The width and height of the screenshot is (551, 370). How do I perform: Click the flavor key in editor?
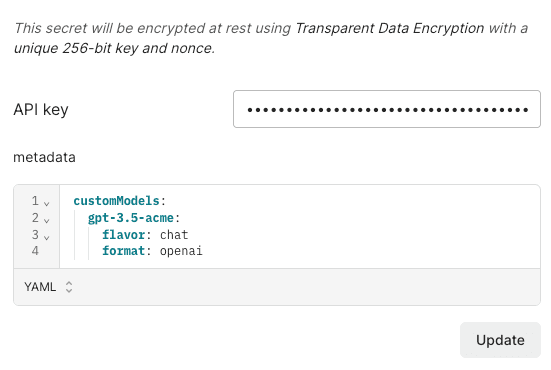coord(123,235)
